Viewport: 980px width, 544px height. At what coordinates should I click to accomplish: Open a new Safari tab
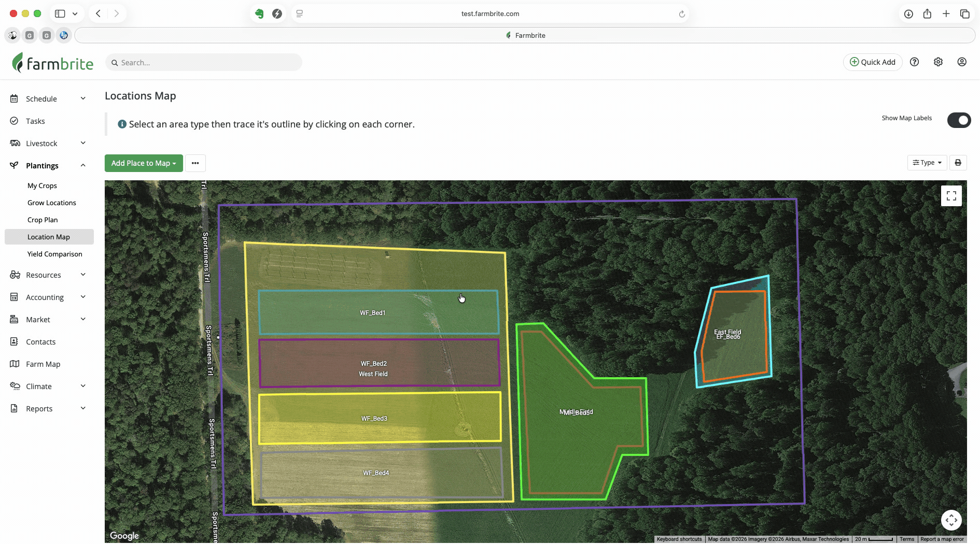(x=946, y=14)
